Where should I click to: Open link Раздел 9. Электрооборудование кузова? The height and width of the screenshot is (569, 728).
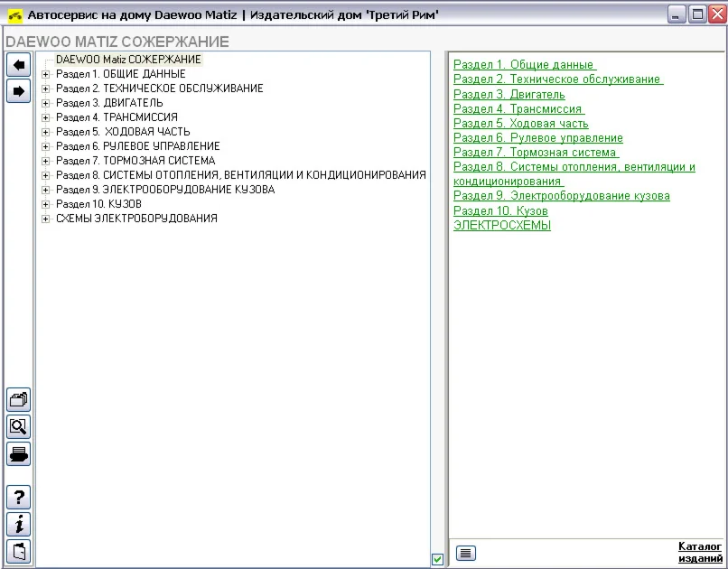coord(561,196)
